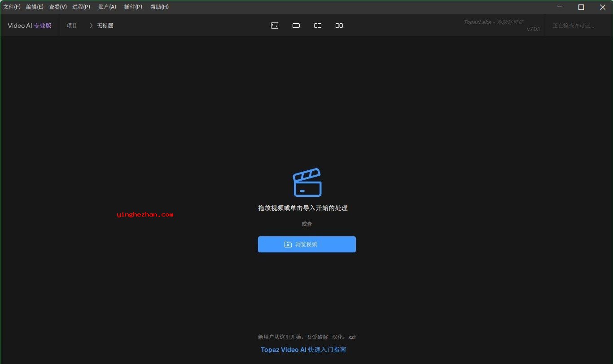
Task: Click the 正在检查许可证 status text
Action: coord(573,26)
